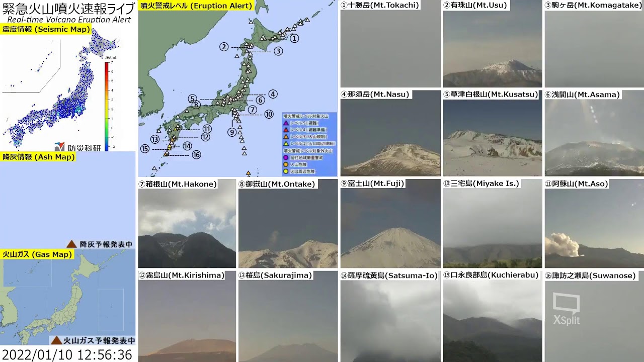The width and height of the screenshot is (644, 362).
Task: Select map marker ⑬ for Sakurajima
Action: pyautogui.click(x=155, y=139)
